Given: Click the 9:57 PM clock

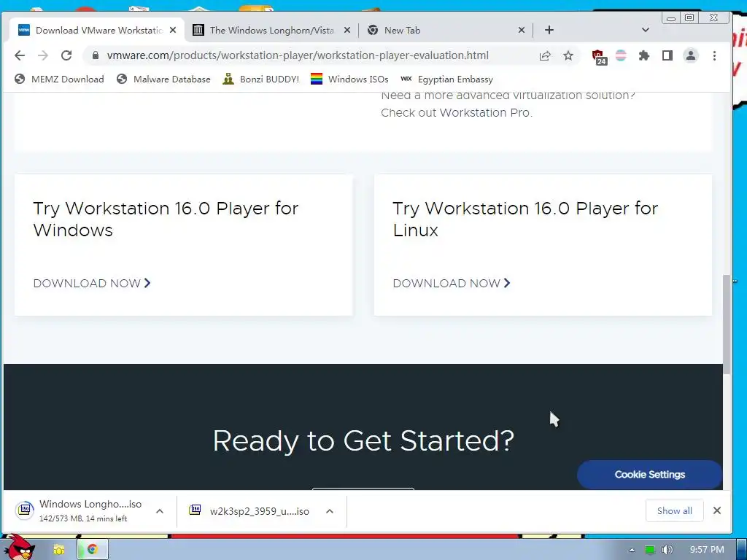Looking at the screenshot, I should (x=707, y=550).
